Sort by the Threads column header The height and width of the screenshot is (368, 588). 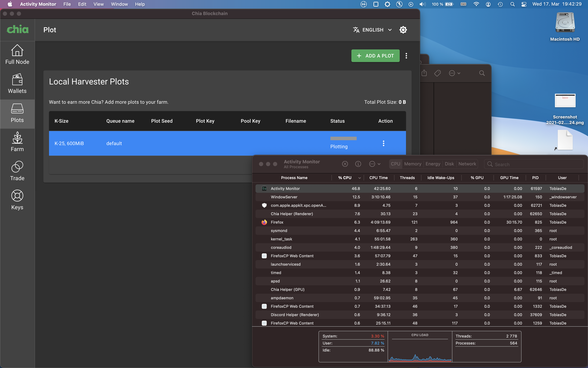click(407, 178)
